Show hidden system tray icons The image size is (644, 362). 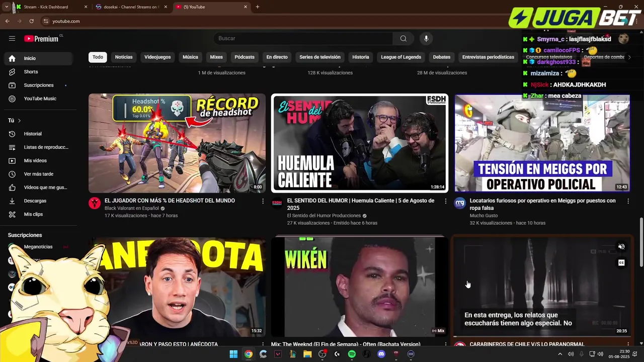click(x=560, y=354)
